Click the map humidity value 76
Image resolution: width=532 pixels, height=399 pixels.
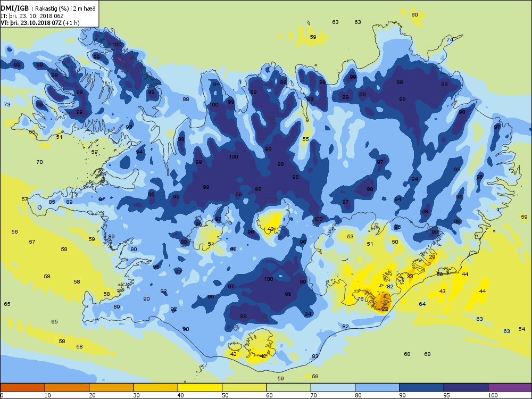point(360,299)
